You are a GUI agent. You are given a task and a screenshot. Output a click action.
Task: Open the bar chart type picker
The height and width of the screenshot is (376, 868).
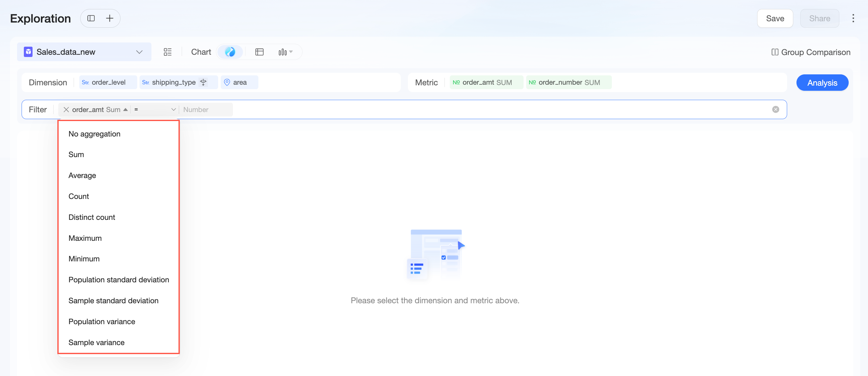(x=285, y=52)
